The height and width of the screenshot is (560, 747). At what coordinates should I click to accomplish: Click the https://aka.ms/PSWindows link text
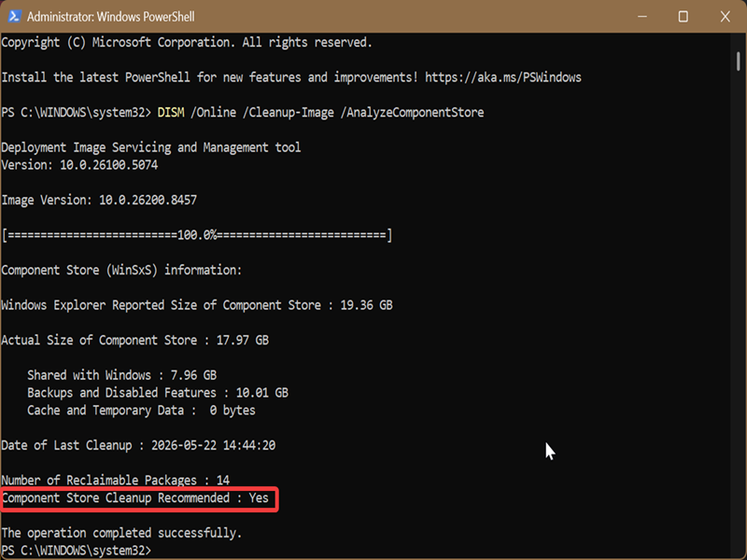pos(503,77)
